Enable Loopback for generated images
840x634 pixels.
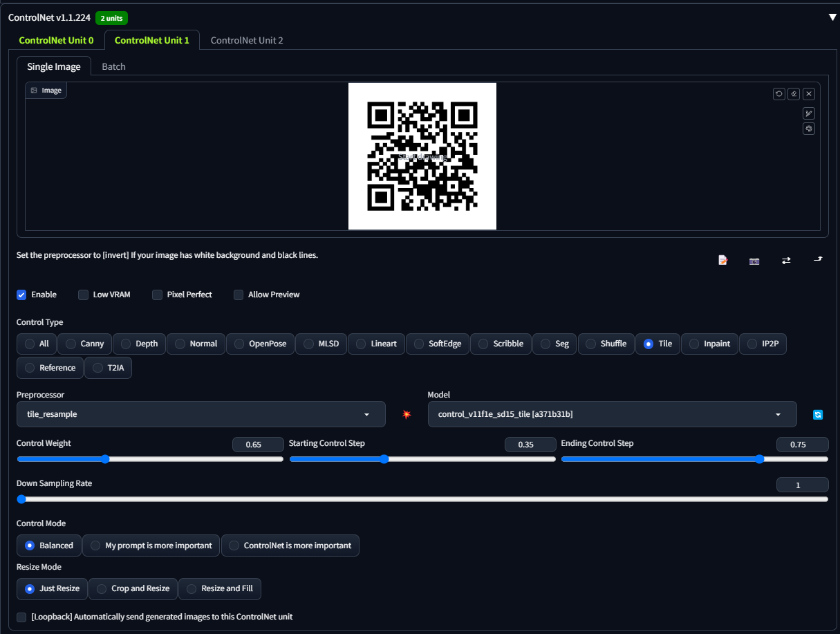click(x=21, y=617)
